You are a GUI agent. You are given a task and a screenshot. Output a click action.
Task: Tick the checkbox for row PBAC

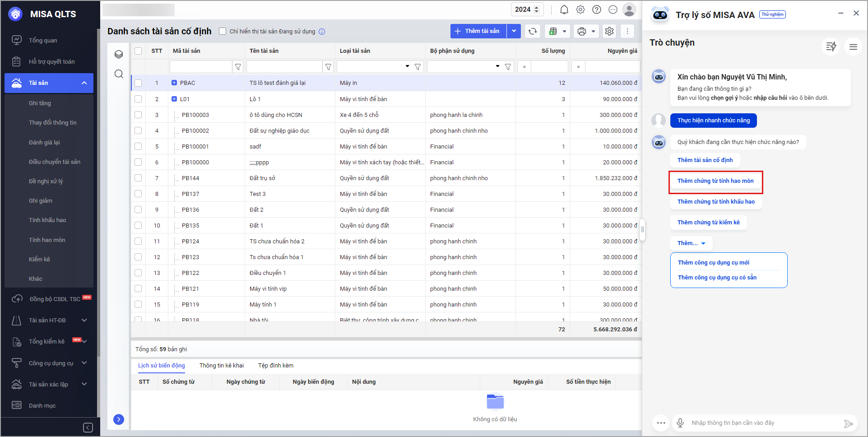pos(138,83)
